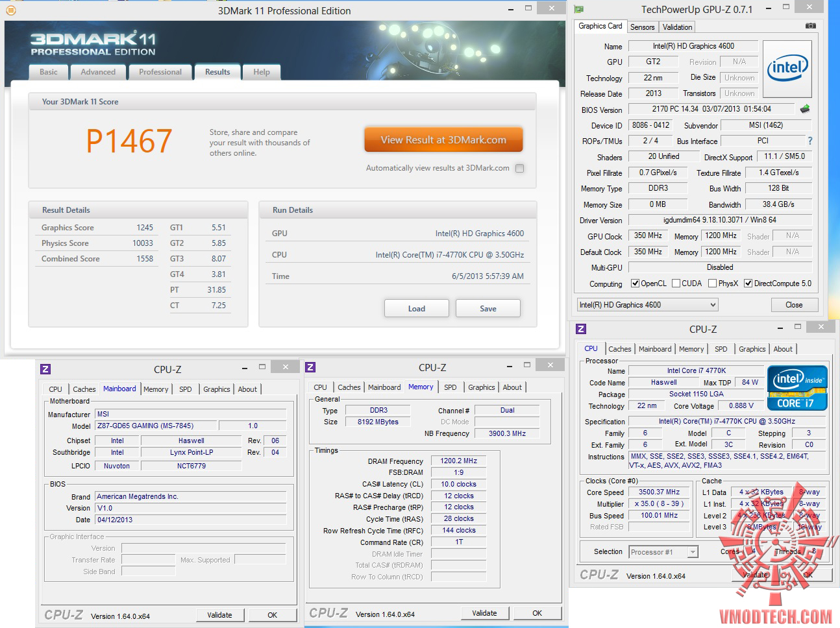The height and width of the screenshot is (628, 840).
Task: Click the BIOS Version field in GPU-Z
Action: coord(711,109)
